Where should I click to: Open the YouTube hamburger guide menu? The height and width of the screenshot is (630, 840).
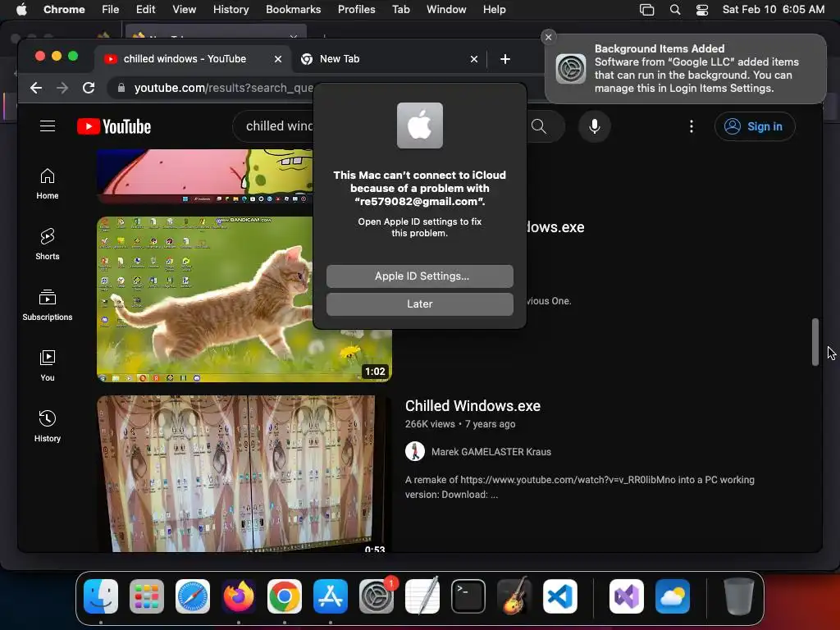coord(48,126)
